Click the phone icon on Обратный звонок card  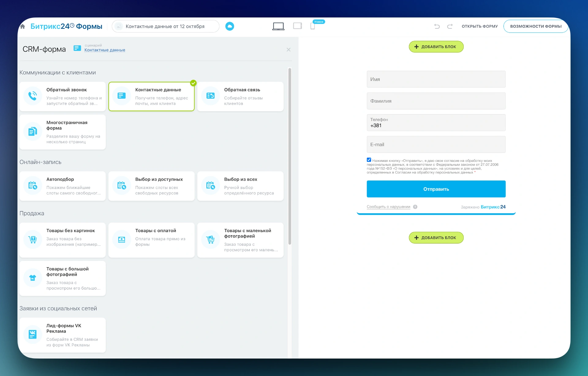click(32, 96)
